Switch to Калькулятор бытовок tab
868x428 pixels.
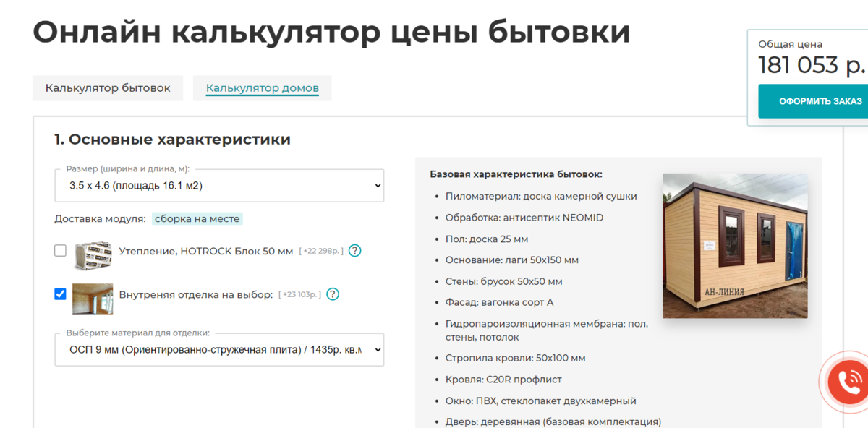click(108, 88)
